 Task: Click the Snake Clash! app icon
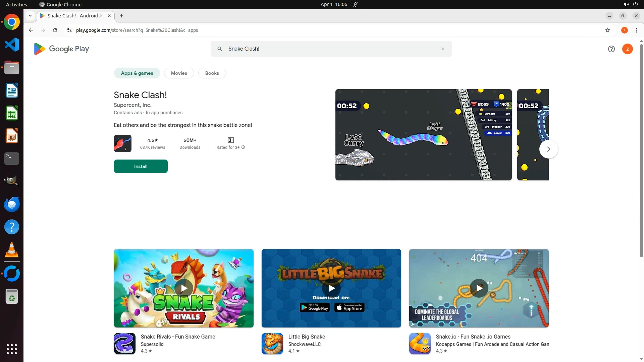pos(122,143)
